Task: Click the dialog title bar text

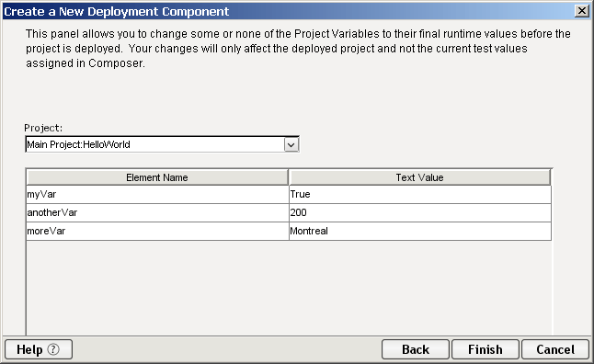Action: 116,11
